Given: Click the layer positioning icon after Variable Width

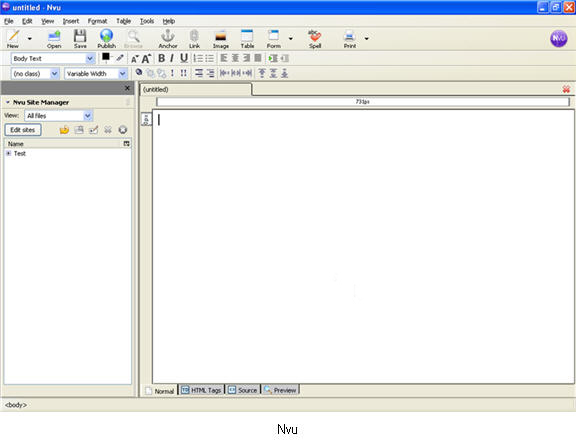Looking at the screenshot, I should [x=139, y=72].
